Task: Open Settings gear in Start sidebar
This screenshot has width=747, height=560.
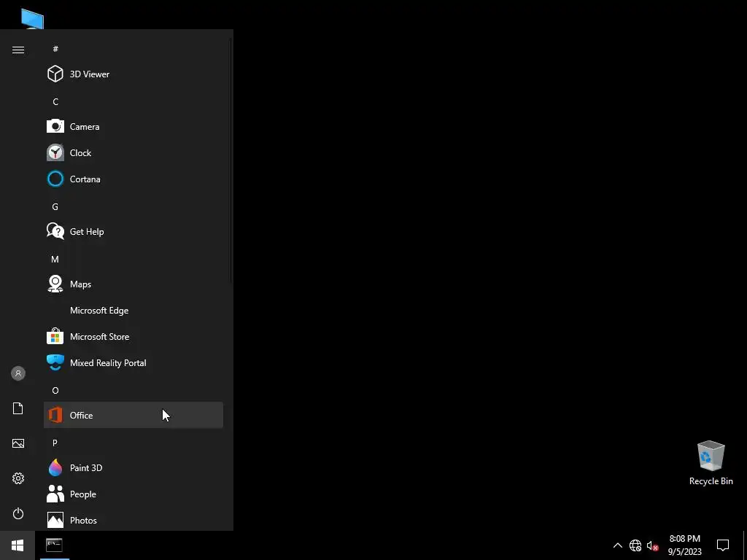Action: (18, 478)
